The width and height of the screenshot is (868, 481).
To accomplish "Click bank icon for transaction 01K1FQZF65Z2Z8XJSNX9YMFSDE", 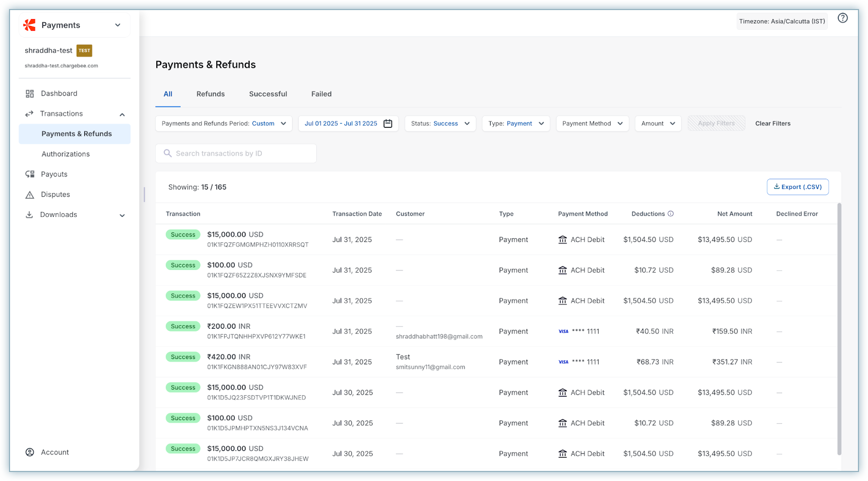I will (x=563, y=270).
